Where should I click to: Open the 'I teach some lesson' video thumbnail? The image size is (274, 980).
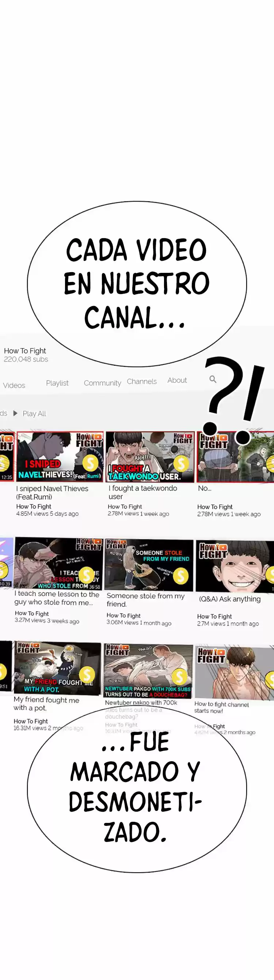(58, 564)
